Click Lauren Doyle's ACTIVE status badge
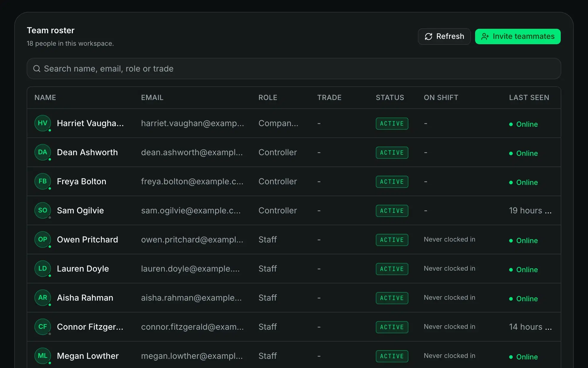 392,269
